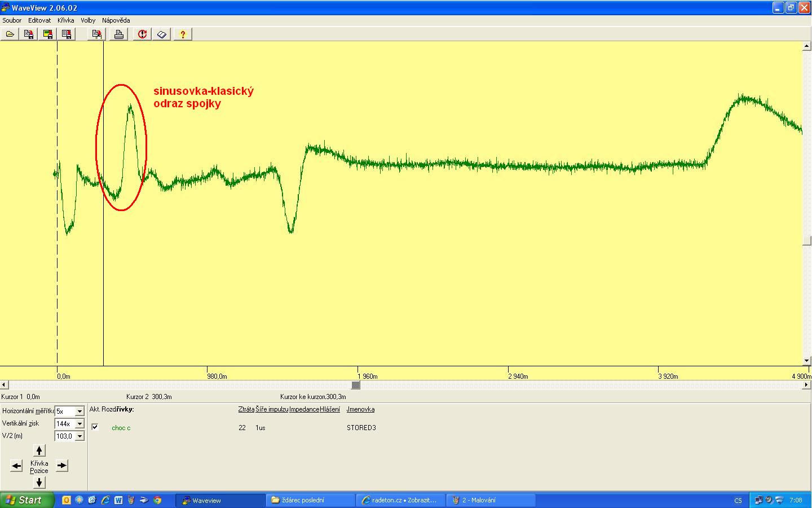The width and height of the screenshot is (812, 508).
Task: Click the Kurzor 1 0,0m readout
Action: click(x=20, y=397)
